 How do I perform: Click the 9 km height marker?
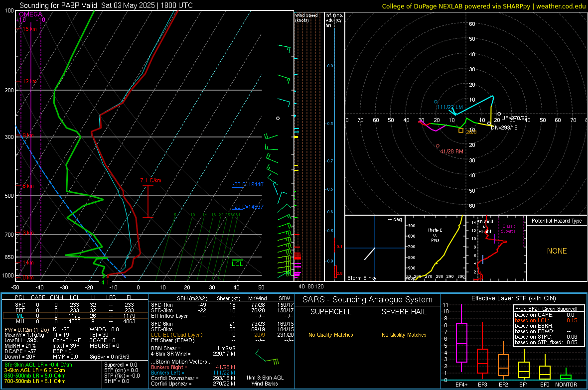pyautogui.click(x=28, y=135)
